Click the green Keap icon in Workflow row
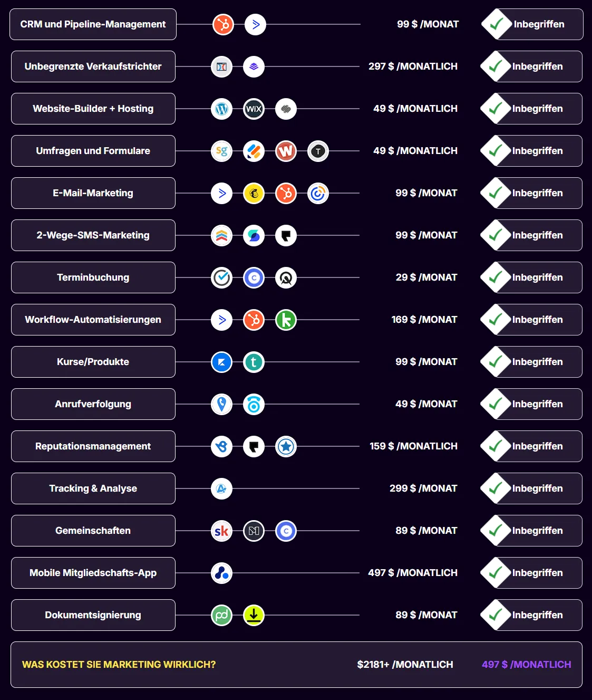This screenshot has height=700, width=592. [x=286, y=320]
